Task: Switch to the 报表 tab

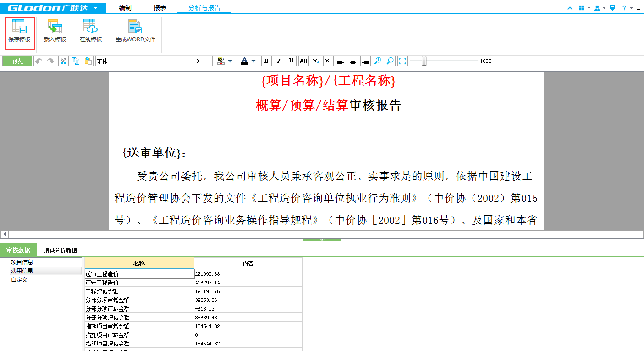Action: pos(160,8)
